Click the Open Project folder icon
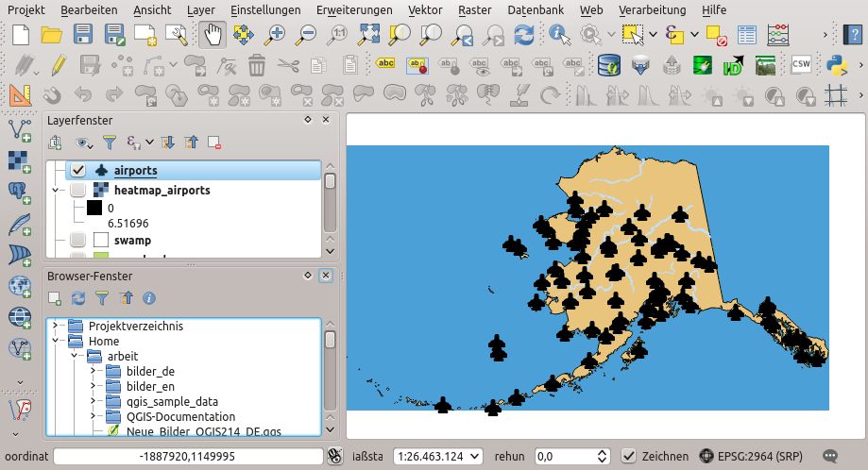This screenshot has height=470, width=868. [51, 35]
